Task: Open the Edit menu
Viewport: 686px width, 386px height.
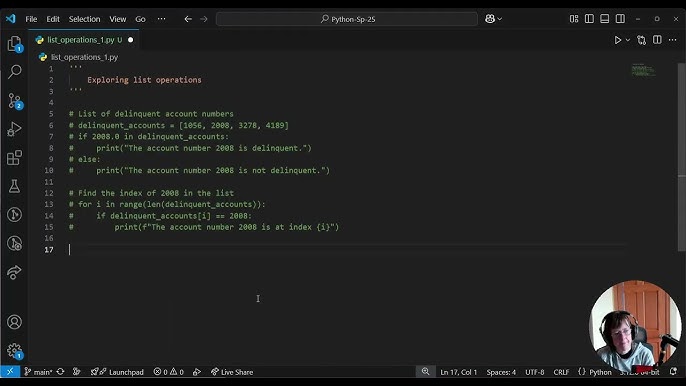Action: coord(53,19)
